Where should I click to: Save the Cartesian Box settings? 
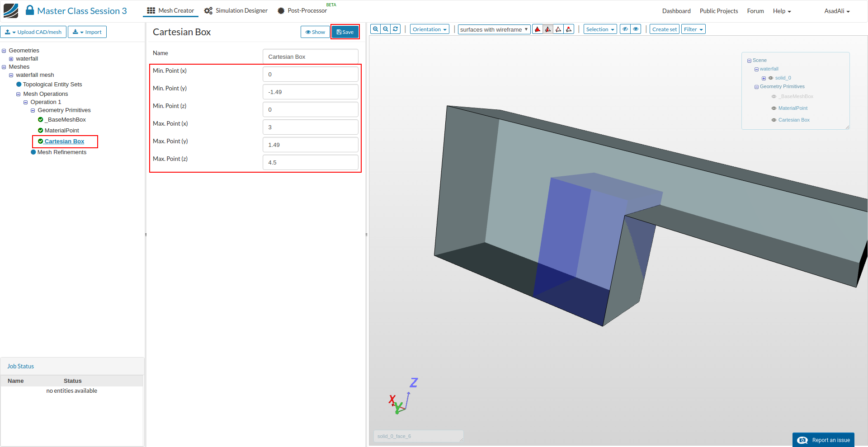[345, 32]
